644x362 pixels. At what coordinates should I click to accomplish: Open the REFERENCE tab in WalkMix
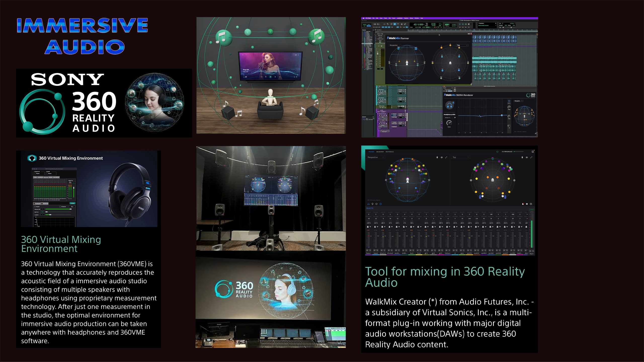(x=390, y=152)
